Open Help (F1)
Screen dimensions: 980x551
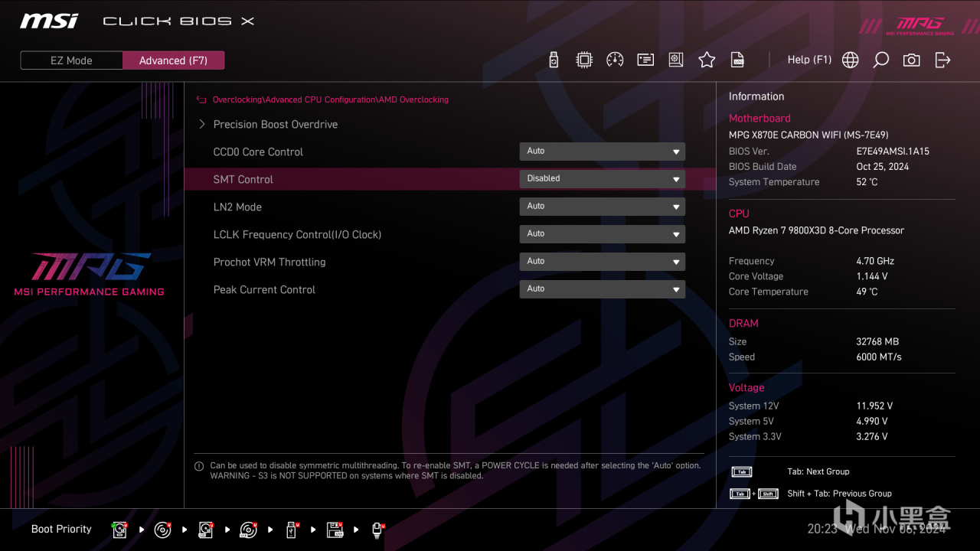[x=809, y=60]
